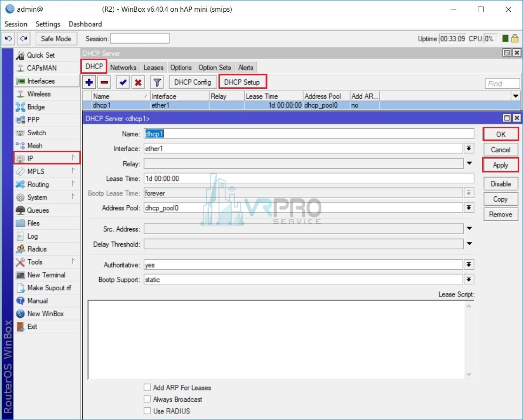
Task: Enable entry with the blue checkmark icon
Action: [123, 82]
